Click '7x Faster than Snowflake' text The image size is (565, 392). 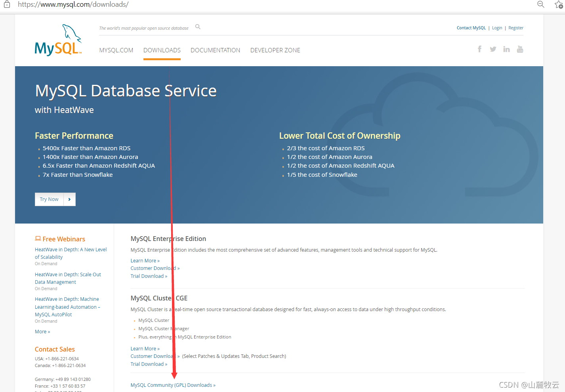pyautogui.click(x=78, y=175)
